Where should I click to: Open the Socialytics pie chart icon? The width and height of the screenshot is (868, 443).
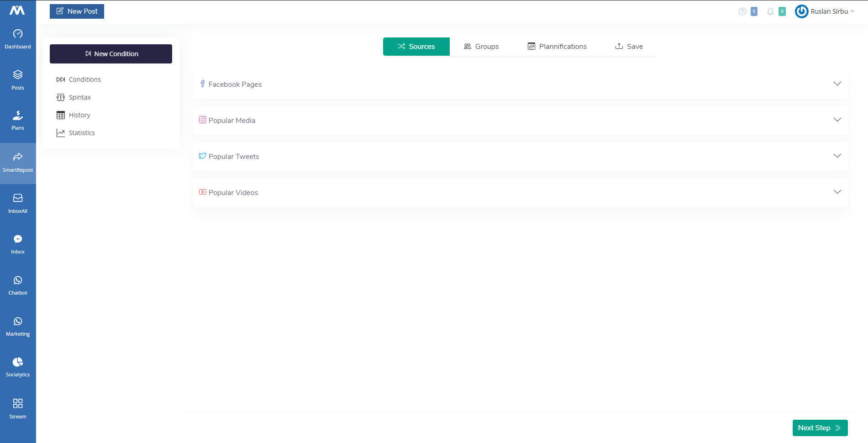18,362
